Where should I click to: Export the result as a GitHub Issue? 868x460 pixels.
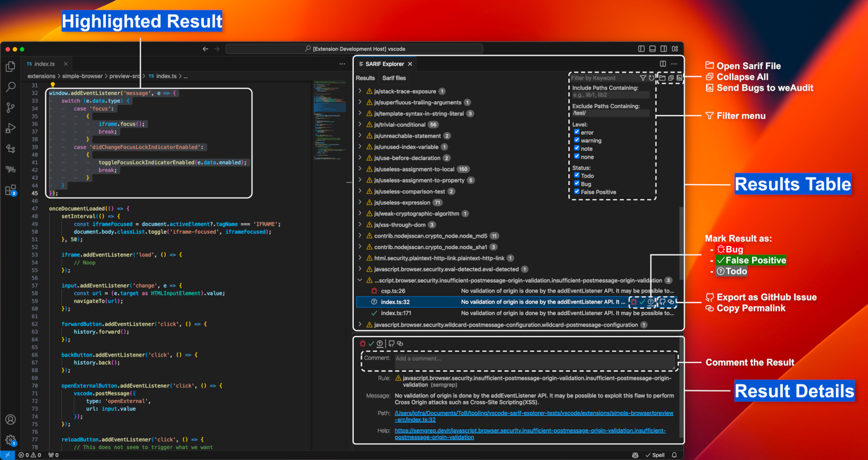(x=662, y=302)
